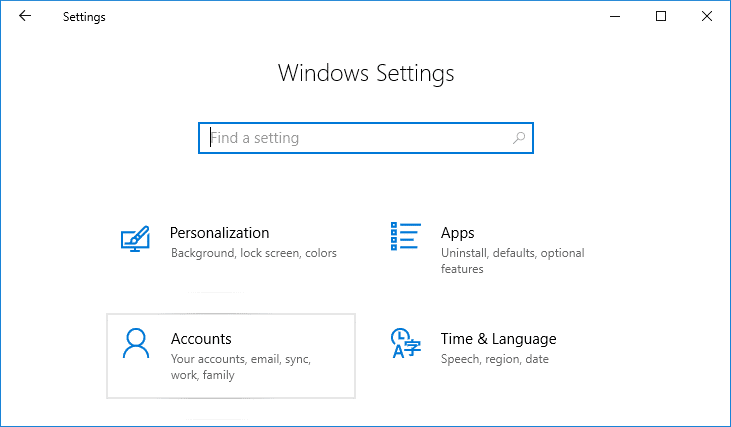Minimize the Settings window
The width and height of the screenshot is (731, 427).
click(x=614, y=16)
